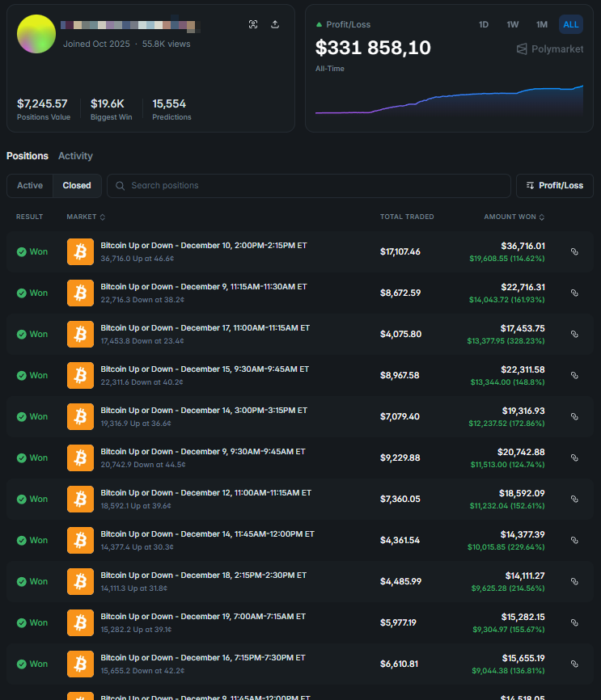Viewport: 601px width, 700px height.
Task: Open the December 12, 11:00AM-11:15AM market link
Action: pyautogui.click(x=205, y=492)
